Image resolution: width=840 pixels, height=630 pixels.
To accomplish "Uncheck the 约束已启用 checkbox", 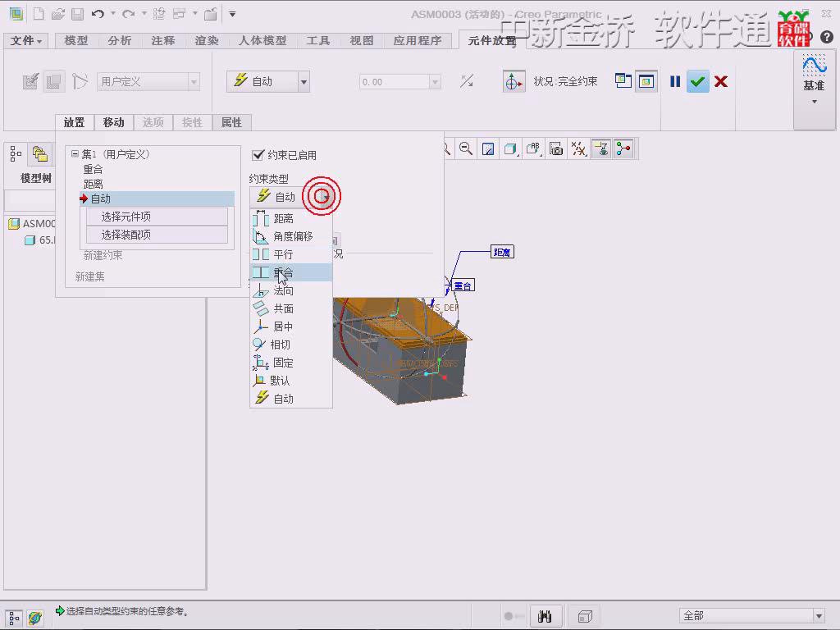I will coord(258,155).
